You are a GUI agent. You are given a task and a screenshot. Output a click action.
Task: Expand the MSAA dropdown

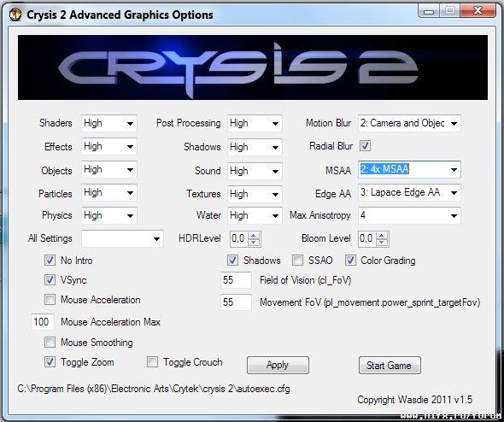click(x=409, y=169)
